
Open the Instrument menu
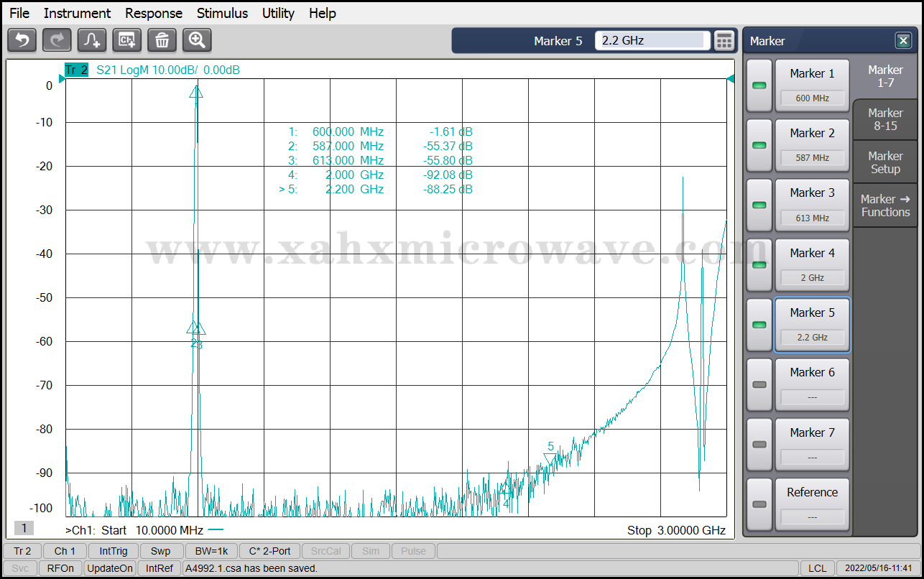[x=77, y=13]
